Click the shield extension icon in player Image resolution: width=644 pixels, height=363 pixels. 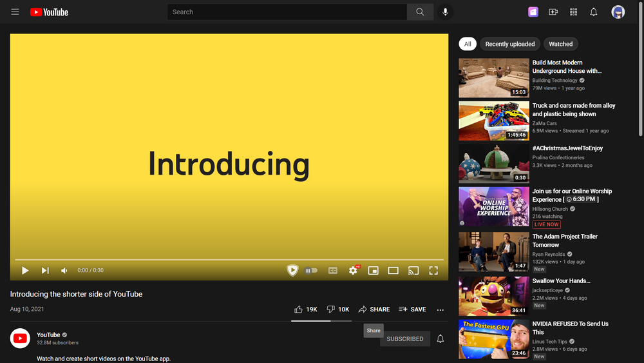[292, 270]
